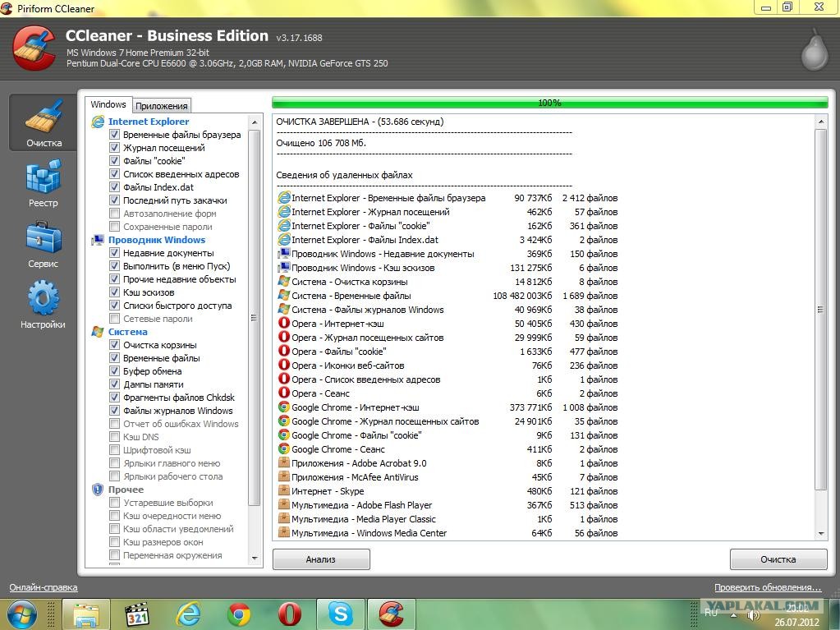Launch Opera from taskbar
This screenshot has height=630, width=840.
289,614
